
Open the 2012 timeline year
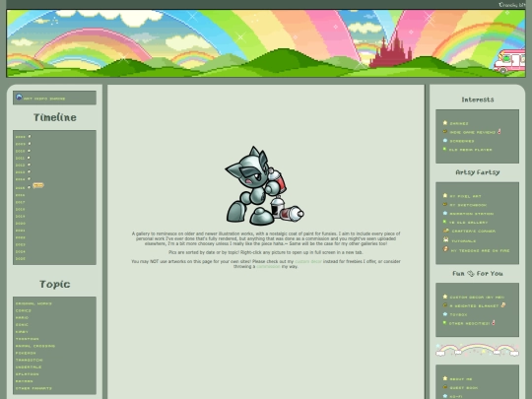point(21,166)
